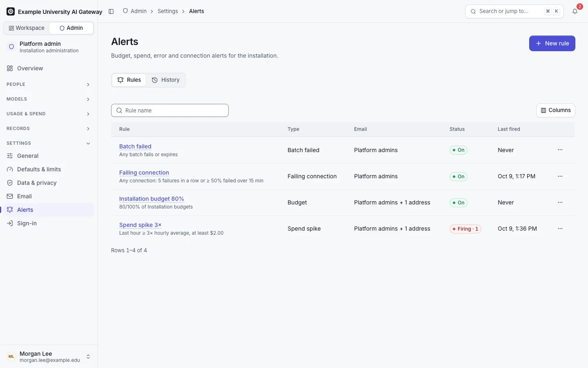This screenshot has height=368, width=588.
Task: Open the Spend spike 3× link
Action: coord(140,225)
